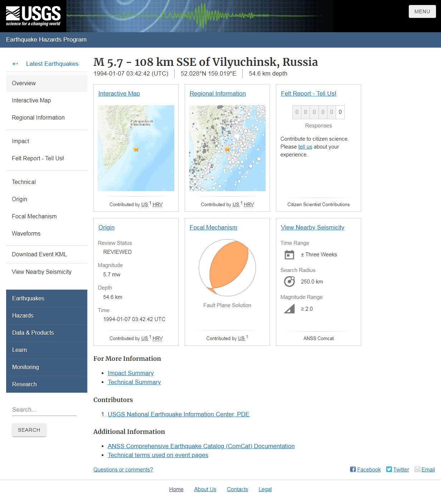Open Focal Mechanism card title link

click(x=213, y=227)
